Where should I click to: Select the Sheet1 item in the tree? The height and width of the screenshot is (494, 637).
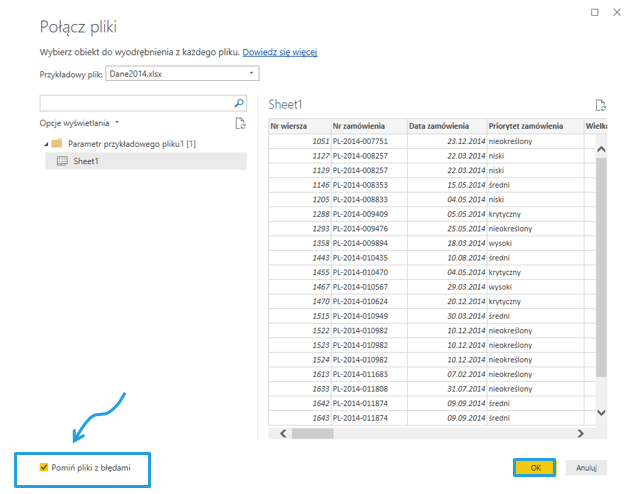pyautogui.click(x=86, y=161)
